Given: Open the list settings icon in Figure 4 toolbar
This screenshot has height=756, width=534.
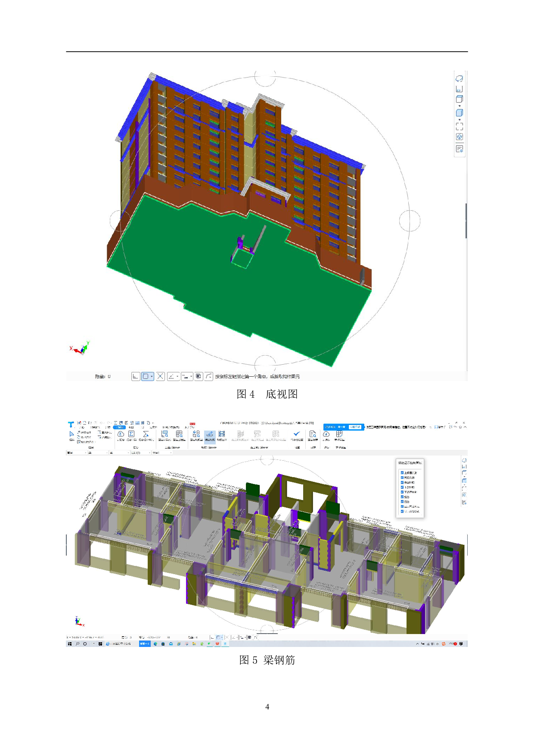Looking at the screenshot, I should [459, 149].
